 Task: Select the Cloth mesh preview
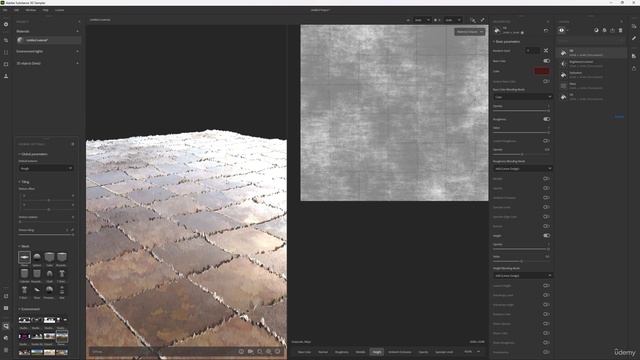click(x=49, y=273)
